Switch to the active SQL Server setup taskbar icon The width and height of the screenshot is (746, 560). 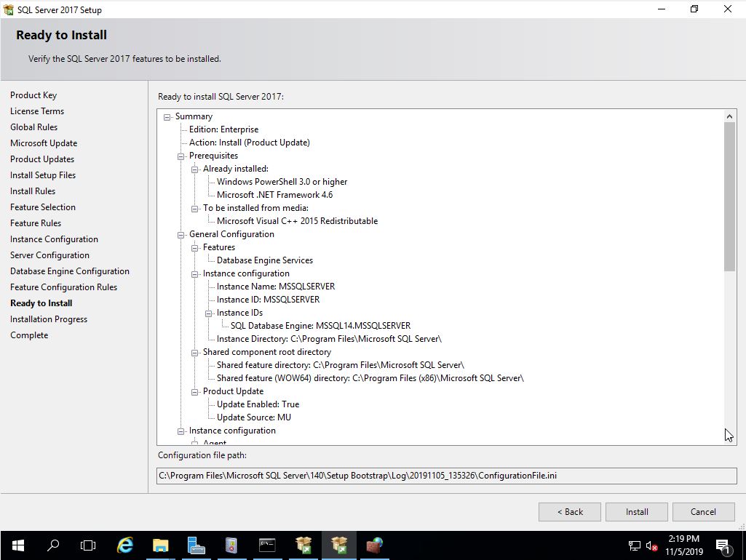tap(338, 545)
